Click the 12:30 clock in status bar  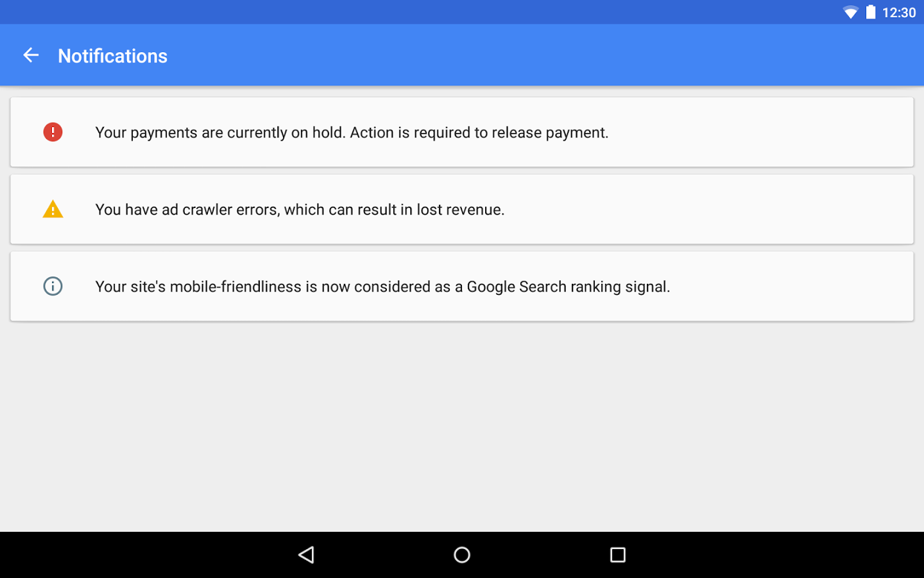coord(899,12)
